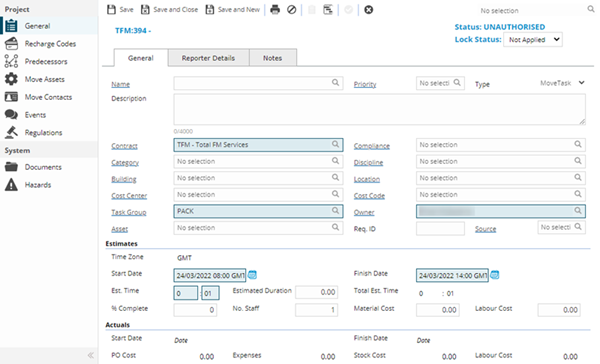Switch to the Notes tab

272,58
